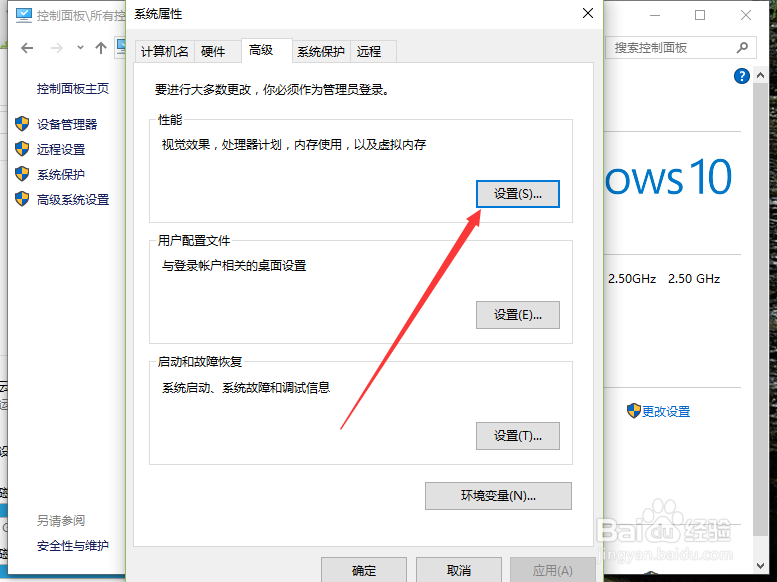Click shield icon beside 远程设置
The image size is (777, 582).
[x=22, y=149]
